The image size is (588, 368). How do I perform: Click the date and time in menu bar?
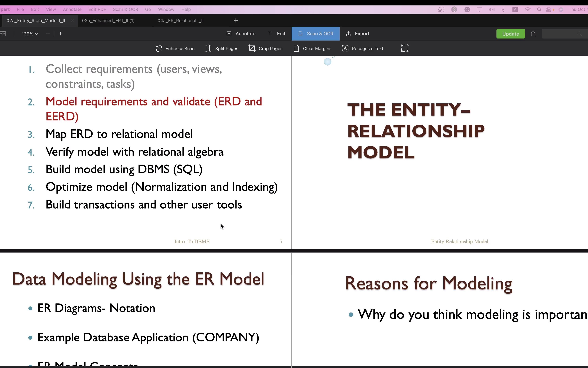click(578, 10)
